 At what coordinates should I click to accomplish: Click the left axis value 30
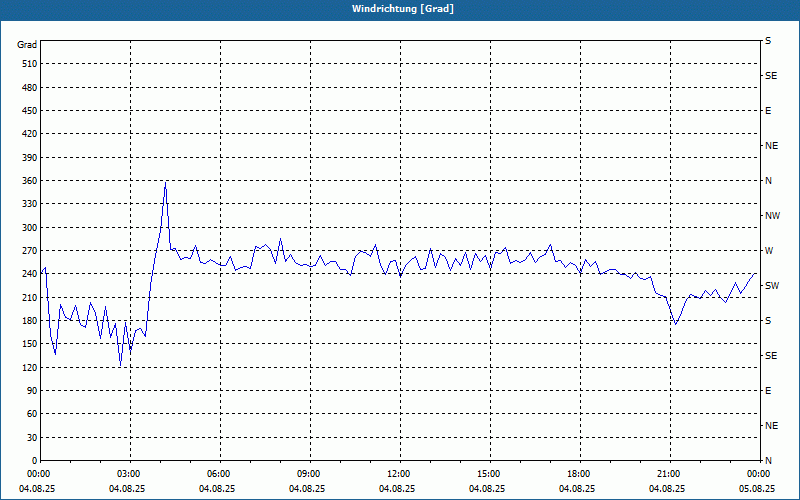click(x=32, y=438)
